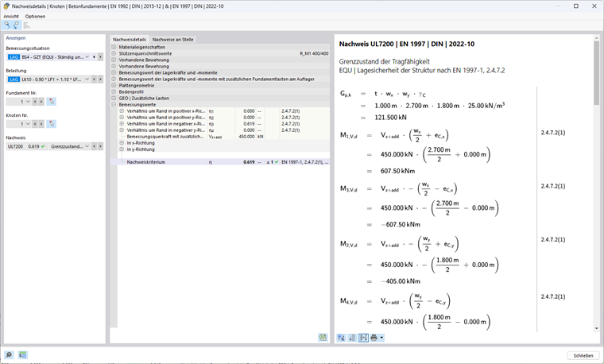Open the printer dropdown arrow
This screenshot has width=604, height=364.
pos(381,338)
